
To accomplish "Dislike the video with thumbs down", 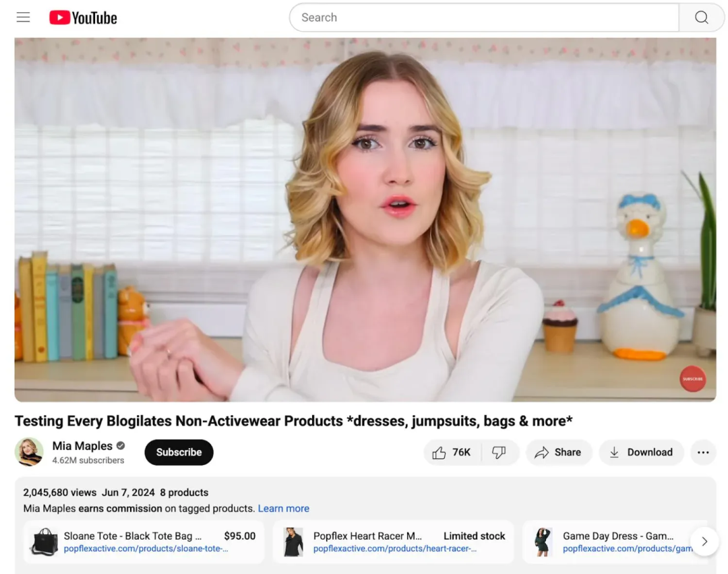I will [499, 453].
